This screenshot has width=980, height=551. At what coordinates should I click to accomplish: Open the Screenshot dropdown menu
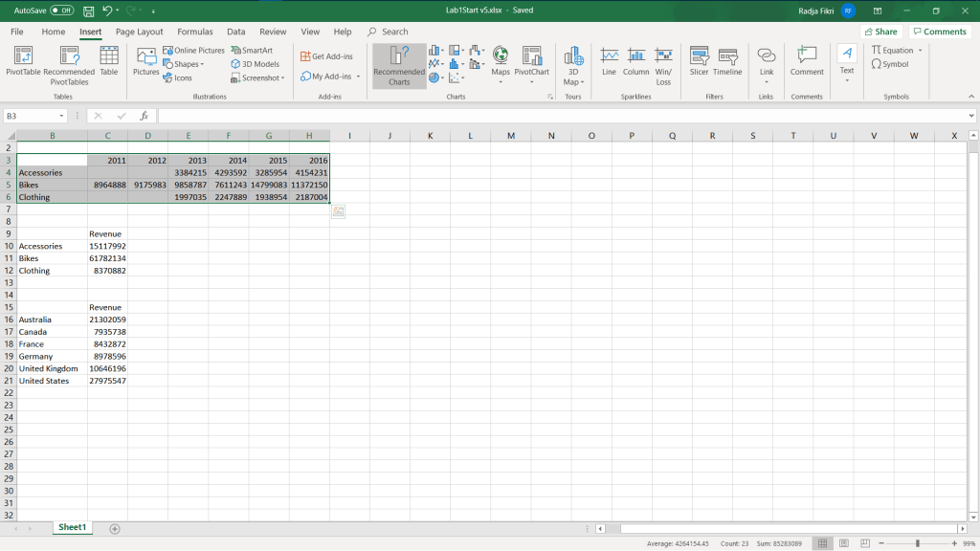point(258,78)
